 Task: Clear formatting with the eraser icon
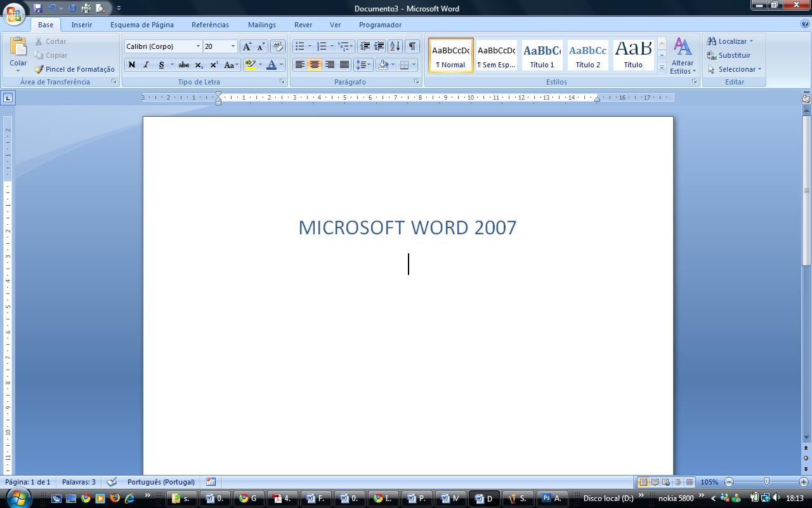coord(277,46)
